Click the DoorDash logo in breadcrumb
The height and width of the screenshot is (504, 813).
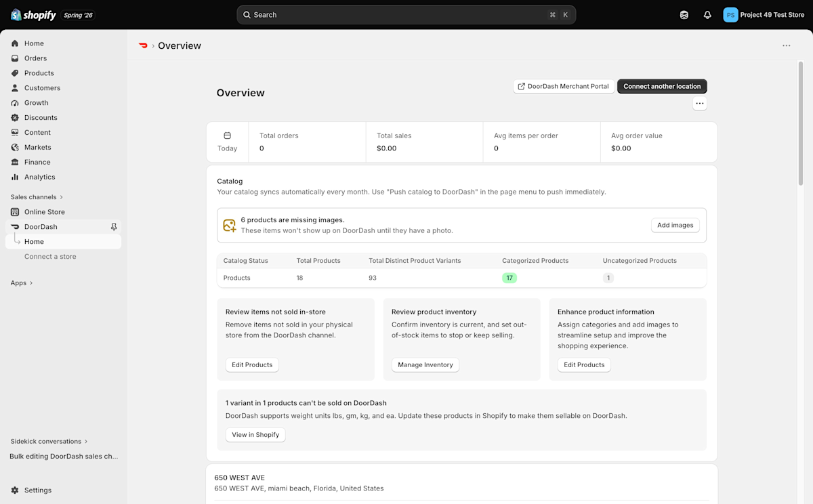coord(143,45)
